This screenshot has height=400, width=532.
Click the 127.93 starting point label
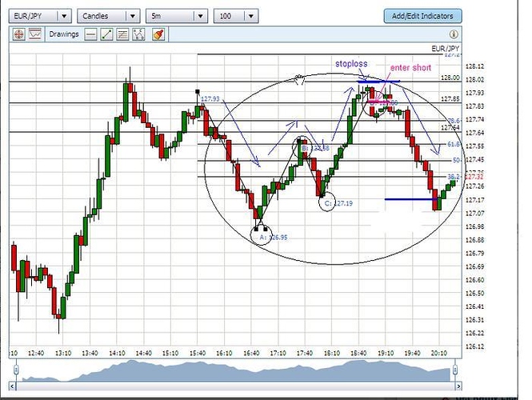point(210,98)
